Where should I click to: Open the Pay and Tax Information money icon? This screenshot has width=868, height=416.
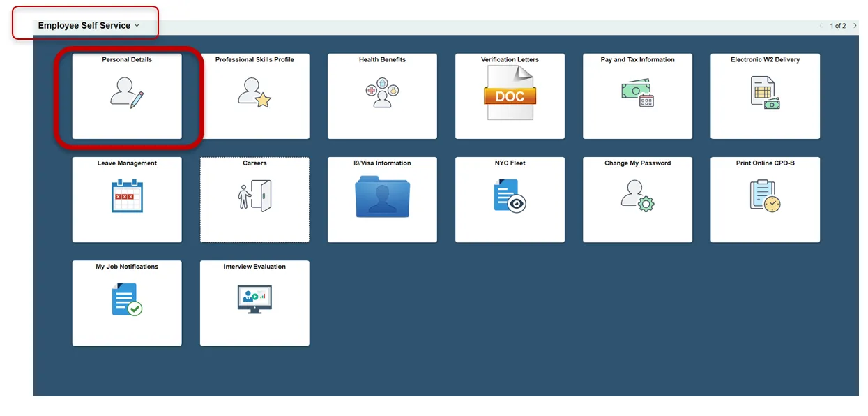pos(637,92)
